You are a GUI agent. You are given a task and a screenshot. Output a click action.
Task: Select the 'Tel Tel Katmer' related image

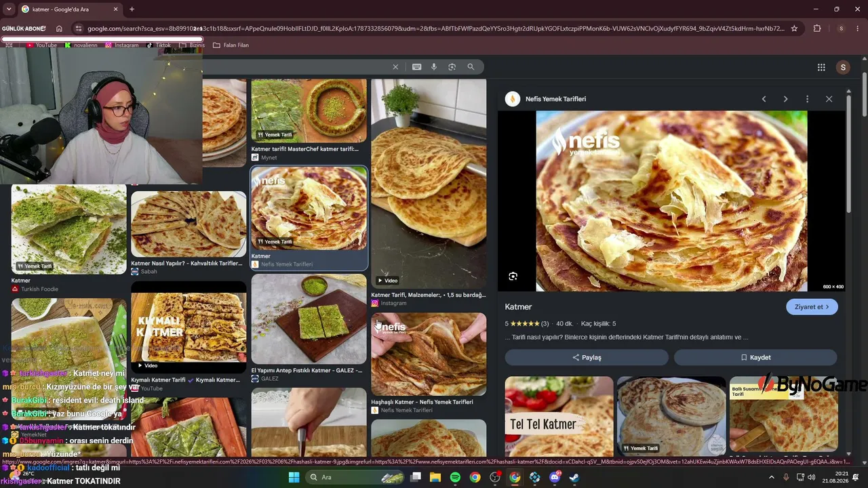click(x=559, y=417)
